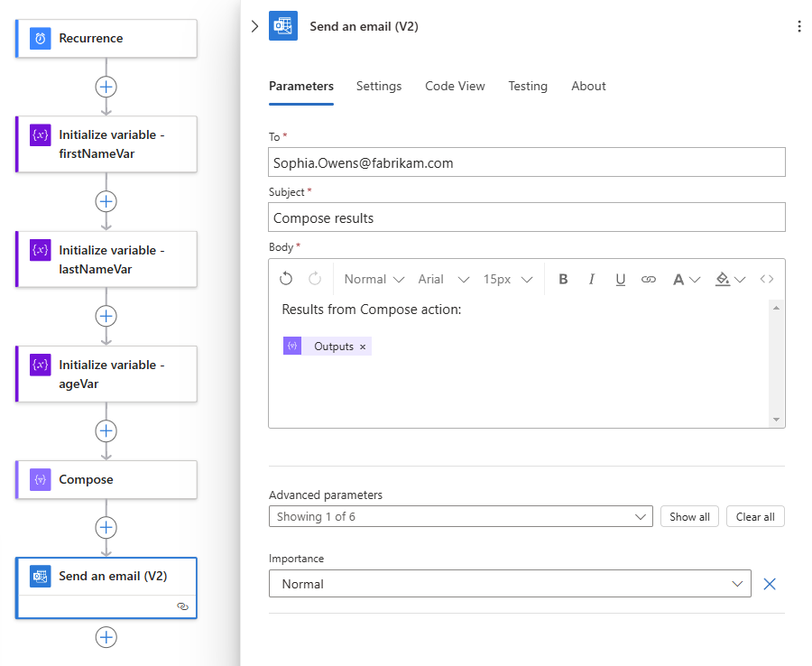The height and width of the screenshot is (666, 812).
Task: Open the highlight color picker
Action: tap(727, 279)
